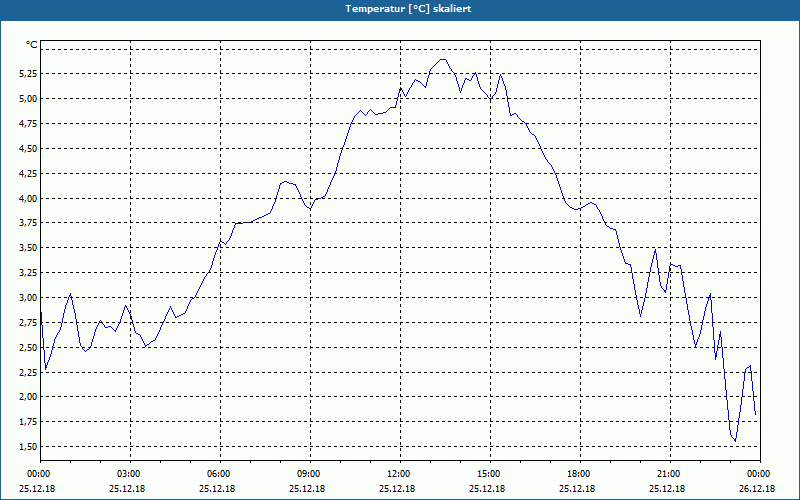Click the "4,50" y-axis value
This screenshot has width=800, height=500.
pos(28,148)
